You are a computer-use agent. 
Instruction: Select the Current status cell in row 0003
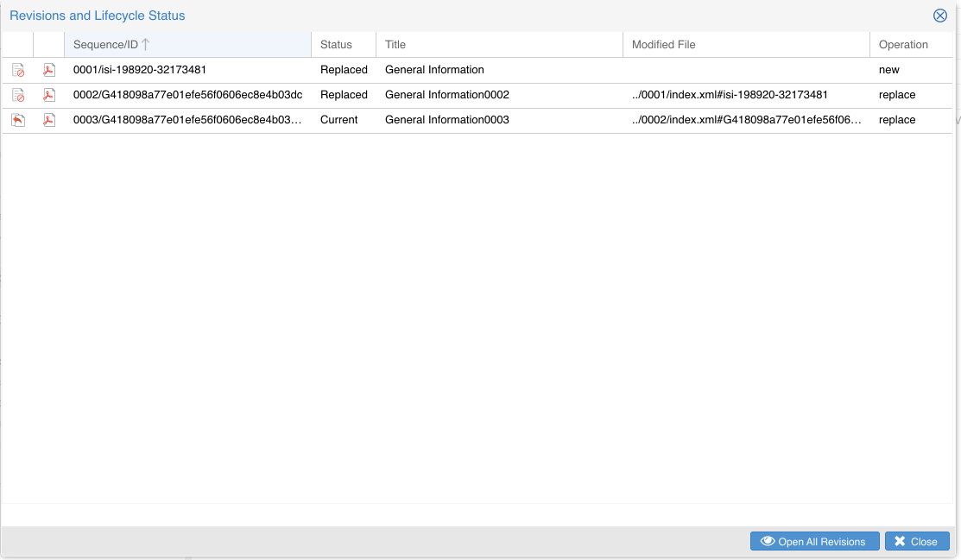tap(338, 120)
